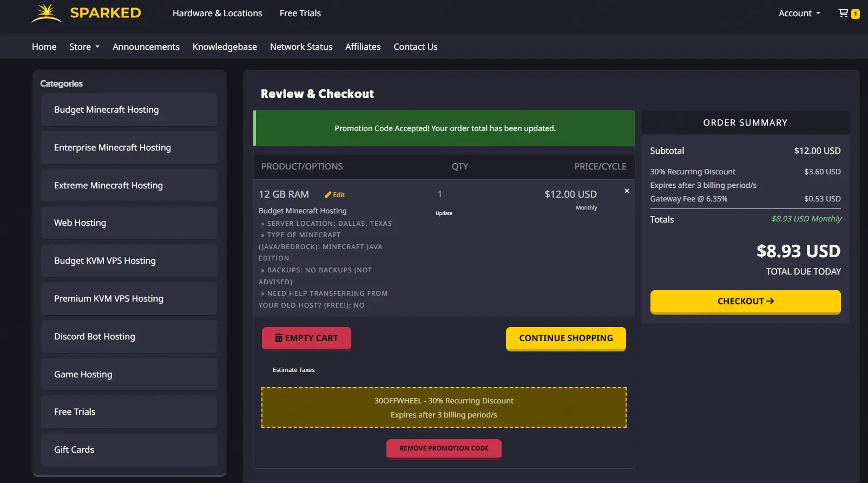
Task: Click the $12.00 USD subtotal value
Action: [x=817, y=151]
